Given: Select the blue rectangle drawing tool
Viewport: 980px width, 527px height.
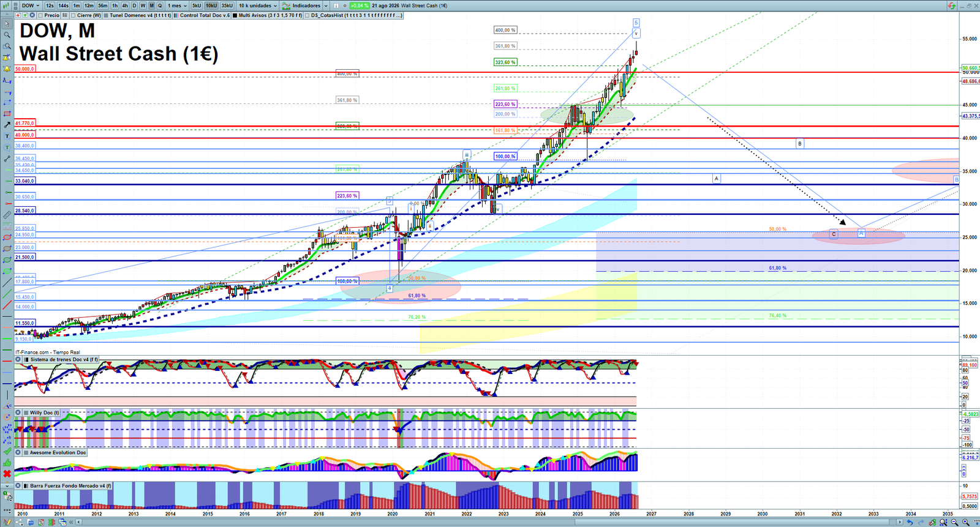Looking at the screenshot, I should tap(7, 102).
